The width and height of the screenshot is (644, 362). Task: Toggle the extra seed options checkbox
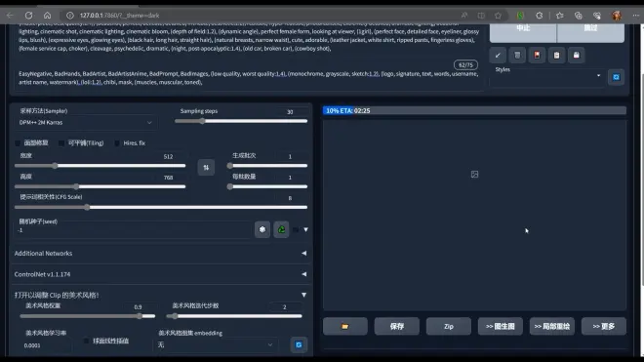pos(296,229)
